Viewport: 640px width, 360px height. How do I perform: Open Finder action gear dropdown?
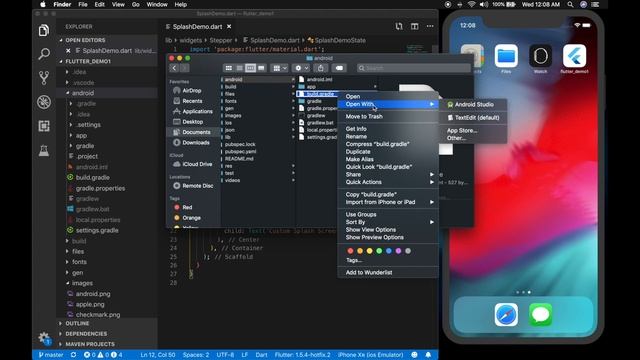(302, 68)
